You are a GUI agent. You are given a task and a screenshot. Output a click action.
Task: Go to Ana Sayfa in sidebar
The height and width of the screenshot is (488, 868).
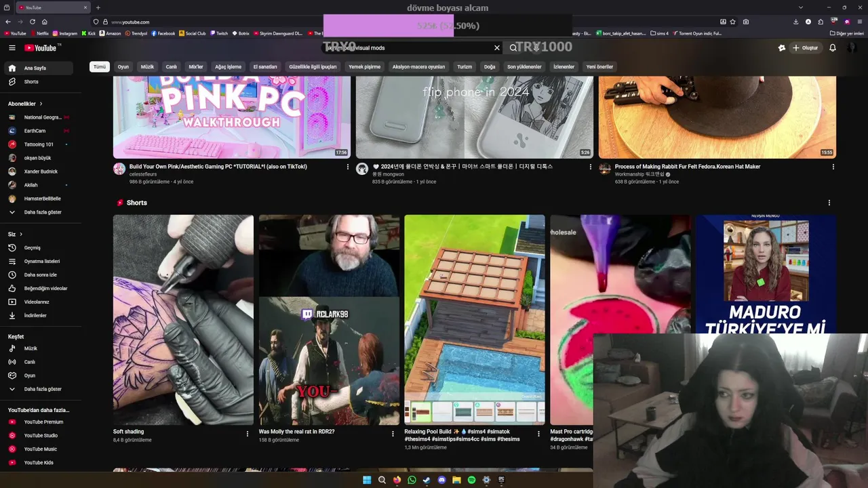click(x=39, y=68)
